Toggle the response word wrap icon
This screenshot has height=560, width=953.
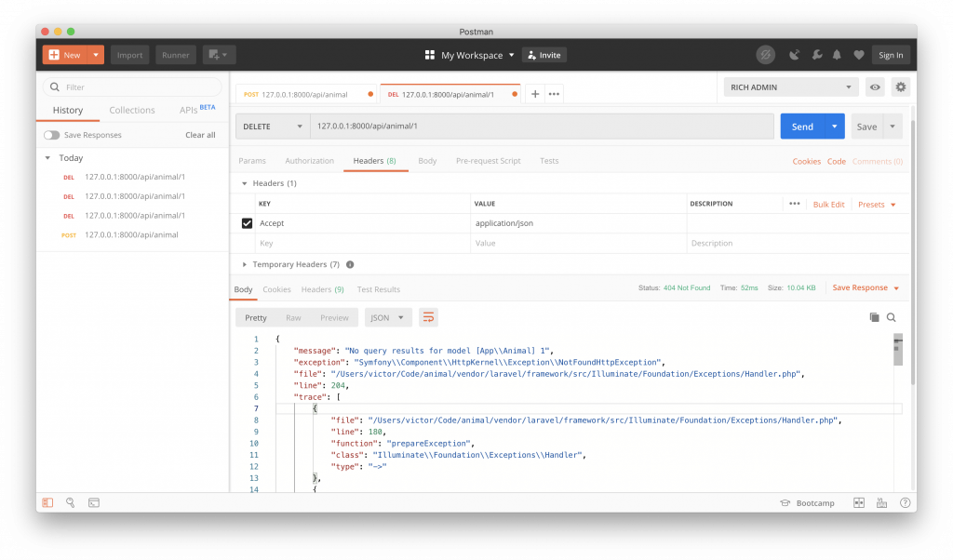(x=428, y=317)
